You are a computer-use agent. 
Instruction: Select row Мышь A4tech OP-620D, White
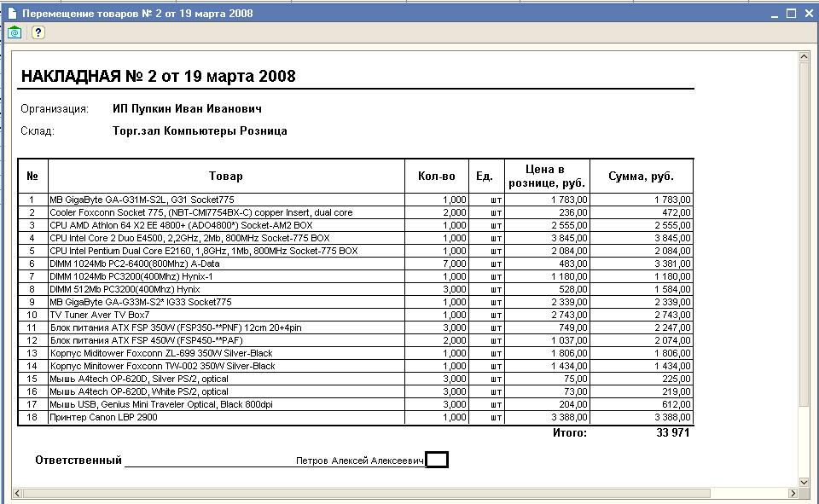(x=355, y=391)
